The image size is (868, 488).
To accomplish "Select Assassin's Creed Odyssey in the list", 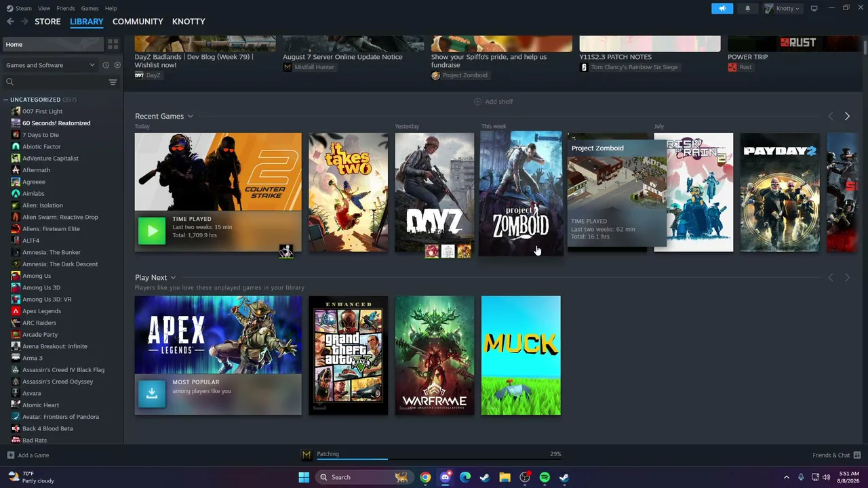I will 58,382.
